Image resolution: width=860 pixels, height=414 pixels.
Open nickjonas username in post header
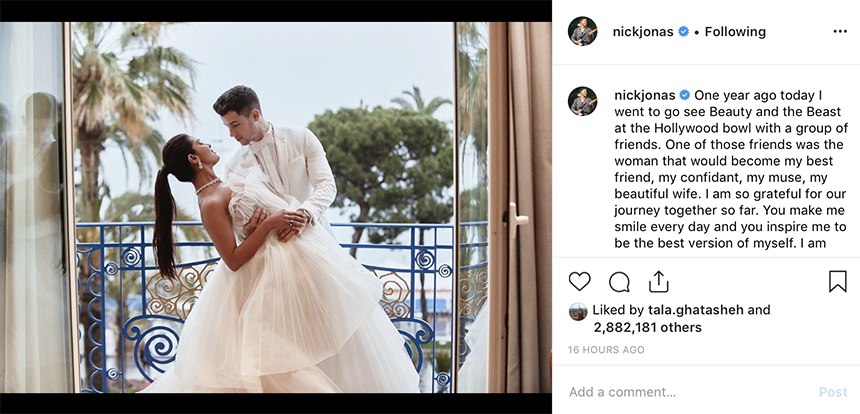(x=643, y=32)
